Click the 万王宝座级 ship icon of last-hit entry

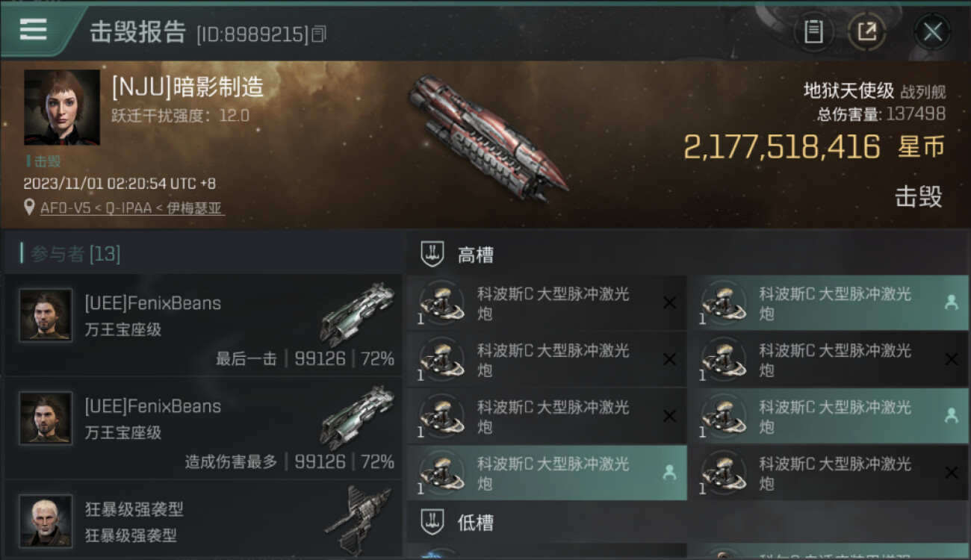tap(358, 313)
